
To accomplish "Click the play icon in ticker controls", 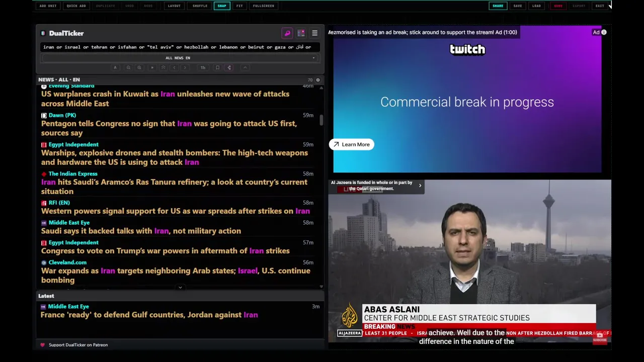I will [x=152, y=67].
